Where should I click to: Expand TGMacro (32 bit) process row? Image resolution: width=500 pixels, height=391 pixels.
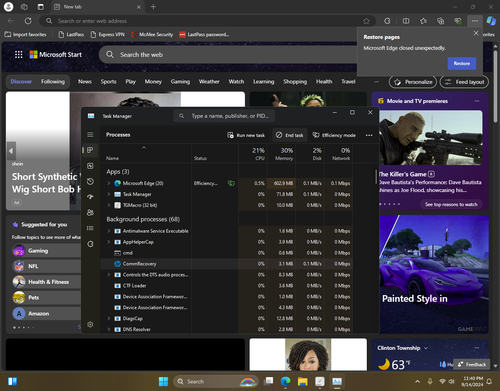109,205
